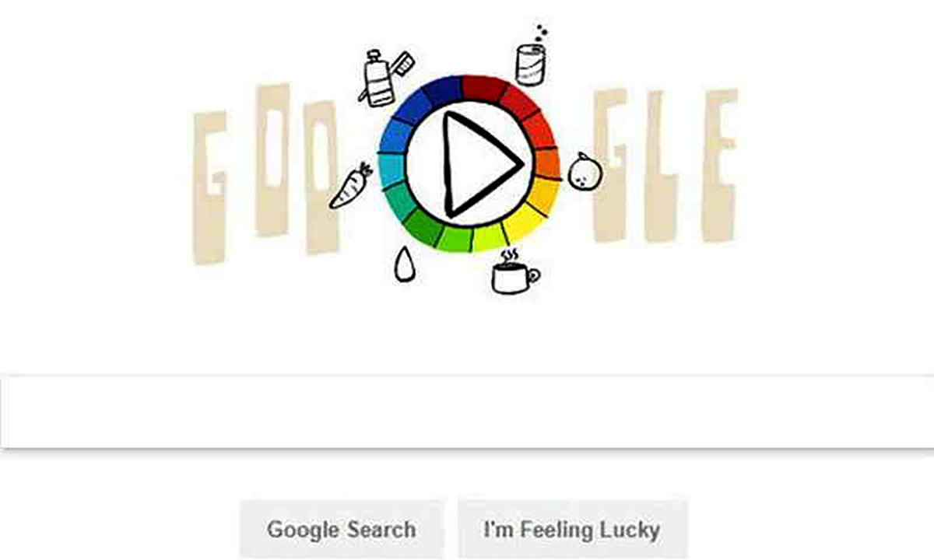
Task: Pick the light cyan-blue wheel segment
Action: [392, 170]
